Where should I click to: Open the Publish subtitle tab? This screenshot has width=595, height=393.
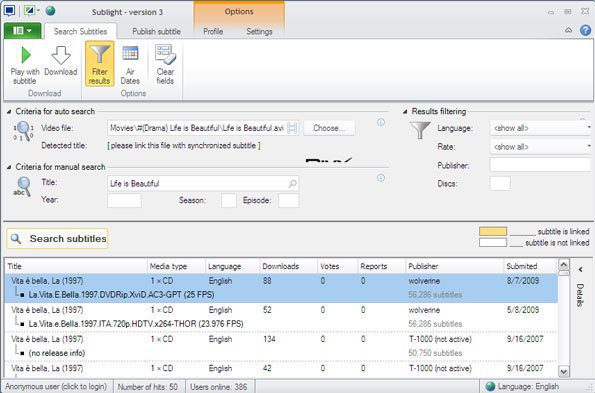[x=156, y=31]
